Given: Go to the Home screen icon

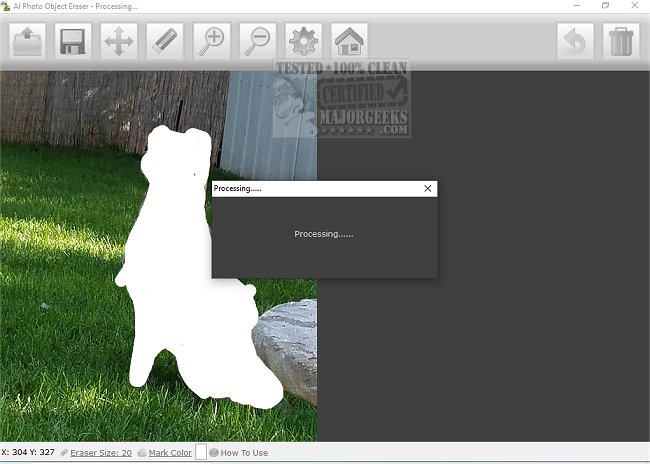Looking at the screenshot, I should pyautogui.click(x=349, y=41).
